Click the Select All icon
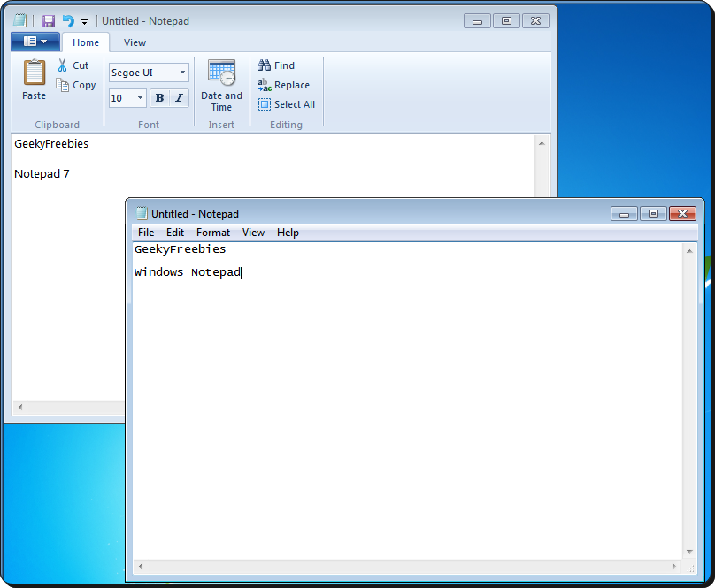 (x=265, y=103)
